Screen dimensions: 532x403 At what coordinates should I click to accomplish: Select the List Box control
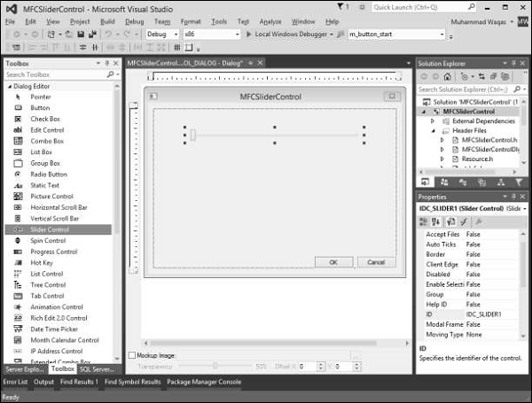point(41,152)
